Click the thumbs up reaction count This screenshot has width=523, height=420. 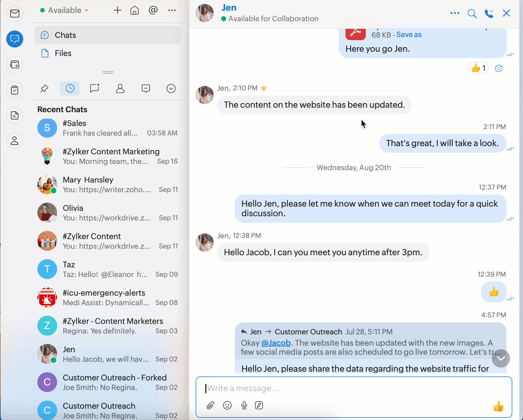[478, 68]
